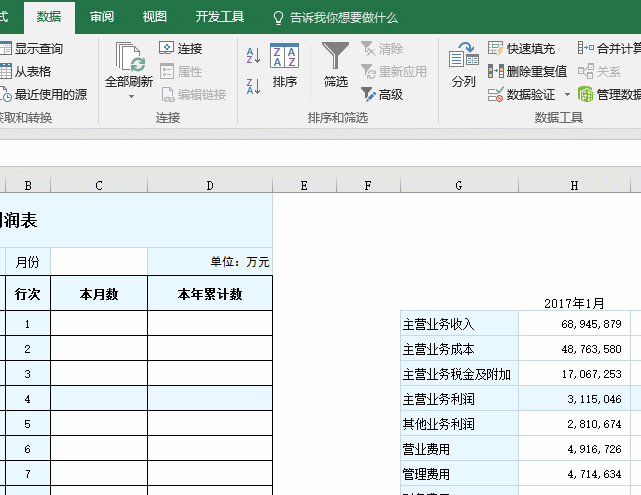The height and width of the screenshot is (495, 641).
Task: Toggle the Filter funnel
Action: [336, 66]
